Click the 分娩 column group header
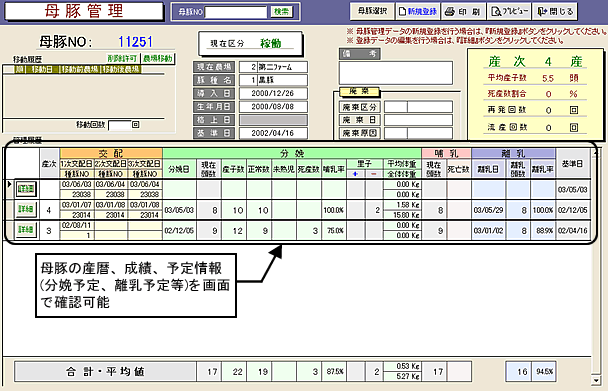The width and height of the screenshot is (608, 391). (x=292, y=153)
